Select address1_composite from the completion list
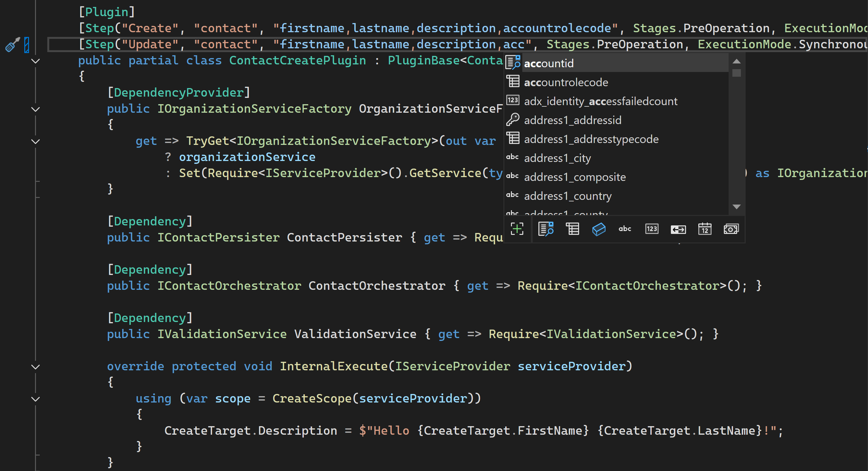Viewport: 868px width, 471px height. point(616,177)
